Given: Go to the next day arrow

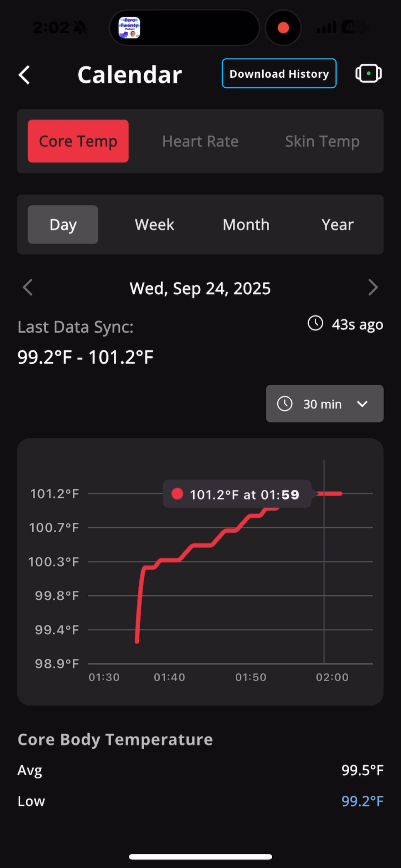Looking at the screenshot, I should point(373,287).
